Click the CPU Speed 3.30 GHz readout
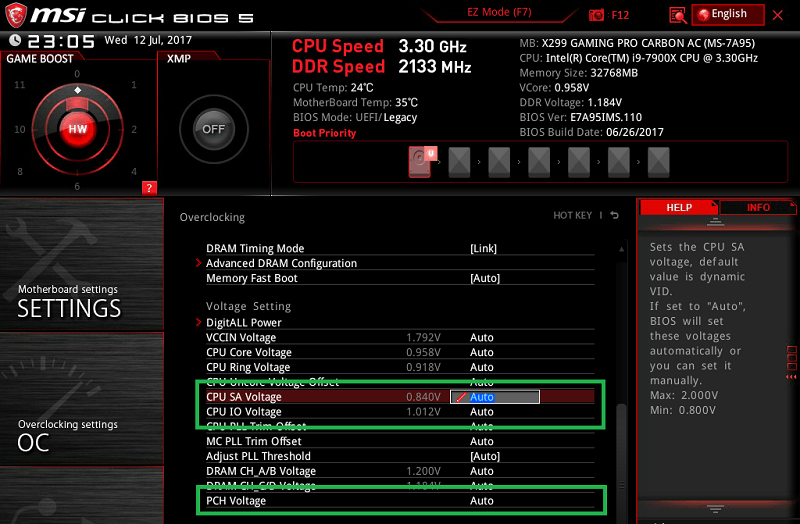The image size is (800, 524). (x=379, y=46)
